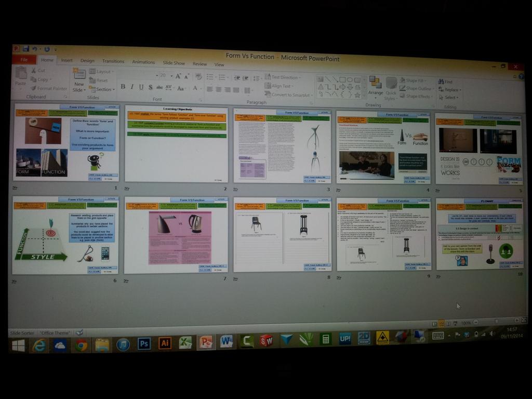Image resolution: width=532 pixels, height=399 pixels.
Task: Open Shape Effects options
Action: coord(417,96)
